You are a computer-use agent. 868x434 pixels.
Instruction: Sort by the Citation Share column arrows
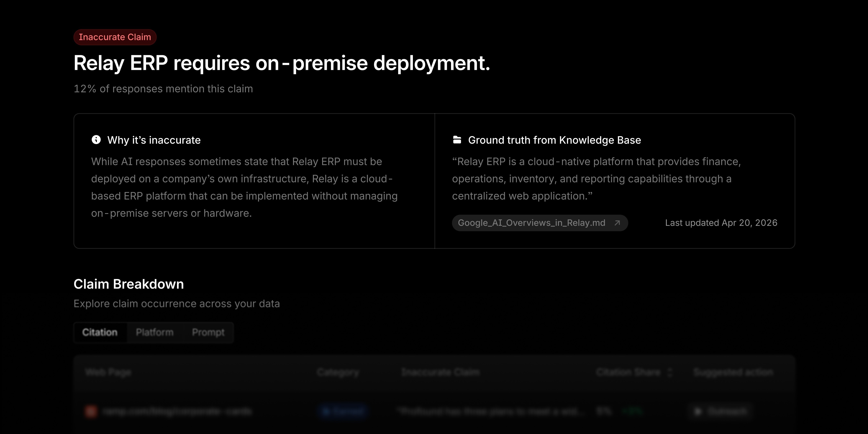(x=669, y=372)
